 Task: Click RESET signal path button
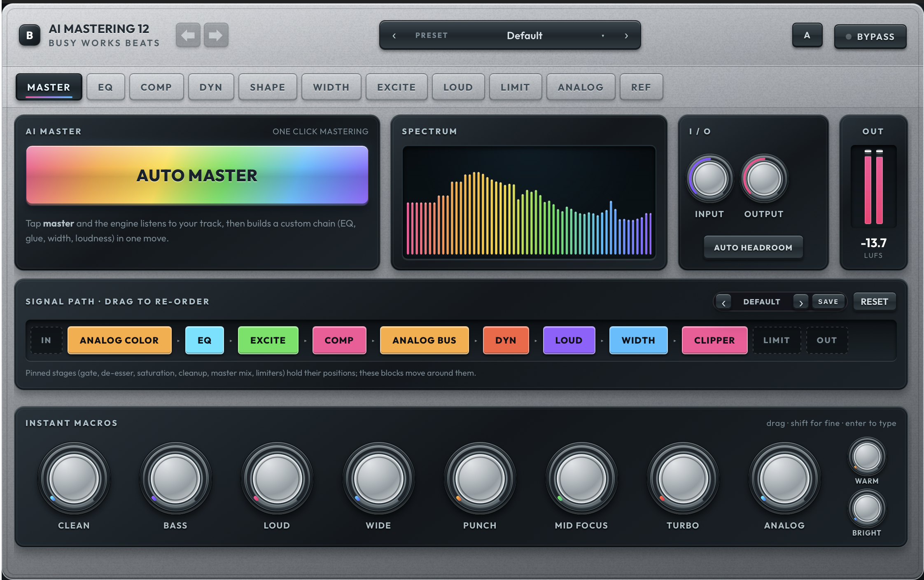point(874,302)
